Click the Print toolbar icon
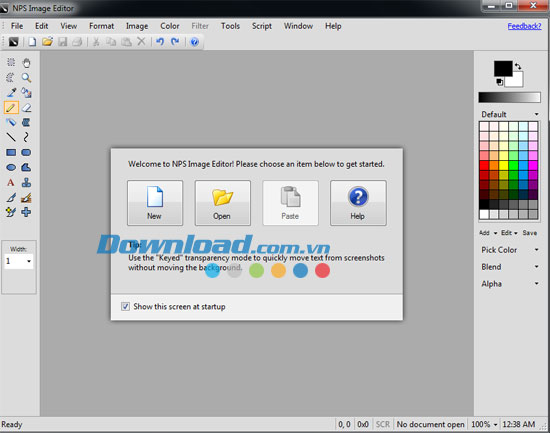This screenshot has width=550, height=433. click(77, 42)
